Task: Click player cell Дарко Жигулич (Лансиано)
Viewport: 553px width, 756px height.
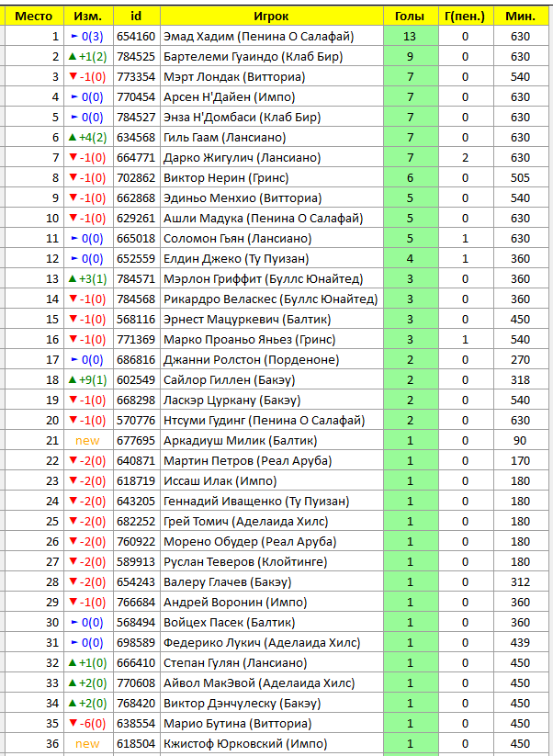Action: (271, 158)
